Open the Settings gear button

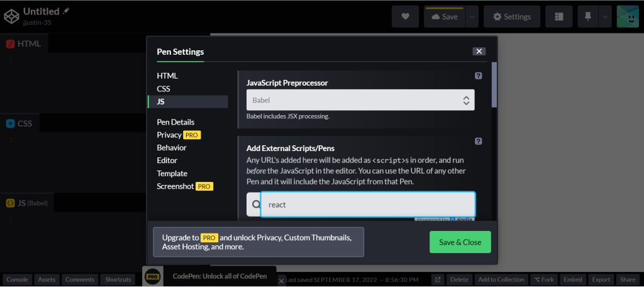(x=512, y=16)
